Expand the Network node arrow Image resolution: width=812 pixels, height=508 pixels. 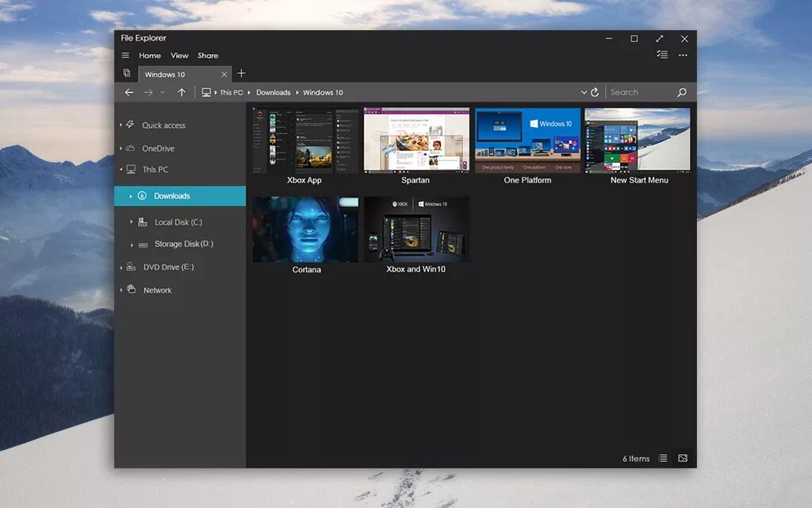(x=121, y=291)
